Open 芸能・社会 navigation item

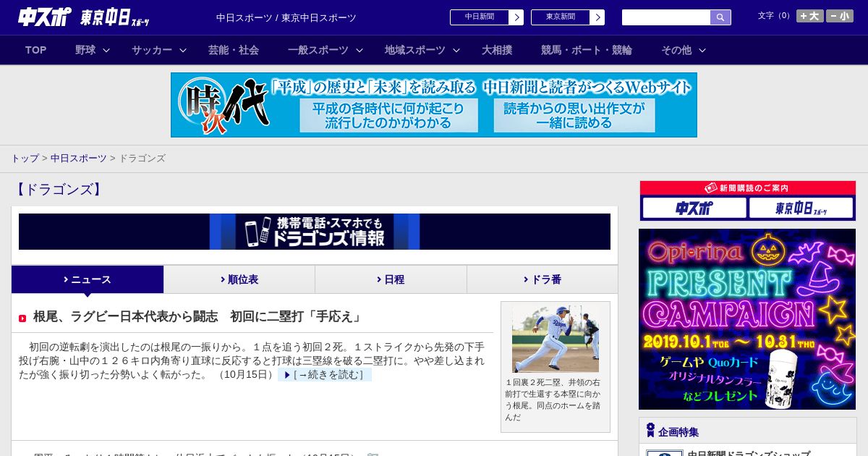pos(234,50)
